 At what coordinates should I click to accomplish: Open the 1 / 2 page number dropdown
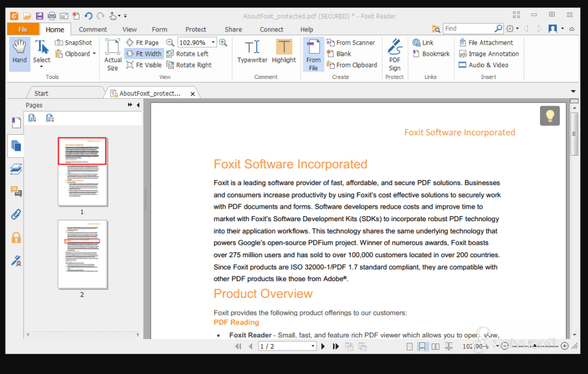pyautogui.click(x=313, y=346)
